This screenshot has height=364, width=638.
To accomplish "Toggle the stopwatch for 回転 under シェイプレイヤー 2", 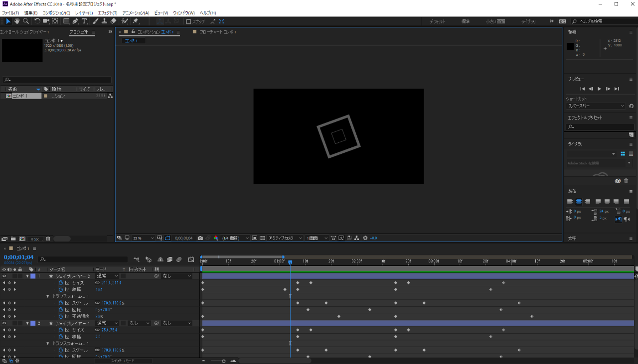I will click(x=61, y=310).
